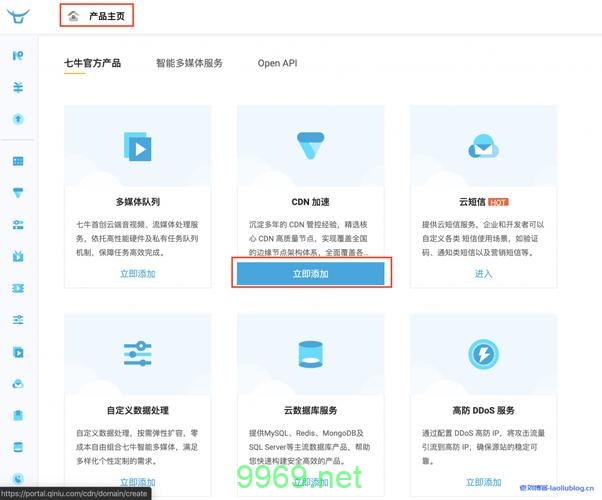The height and width of the screenshot is (500, 602).
Task: Open the sidebar database cylinder icon
Action: (18, 447)
